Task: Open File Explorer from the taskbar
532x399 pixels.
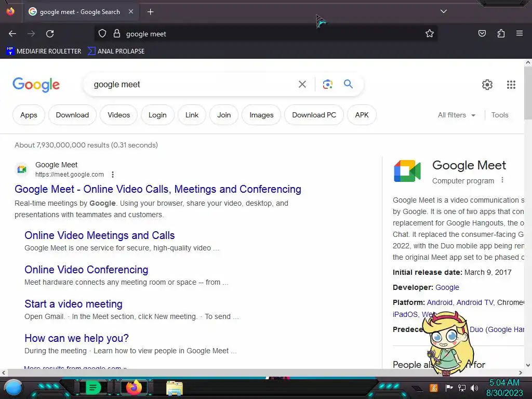Action: 175,388
